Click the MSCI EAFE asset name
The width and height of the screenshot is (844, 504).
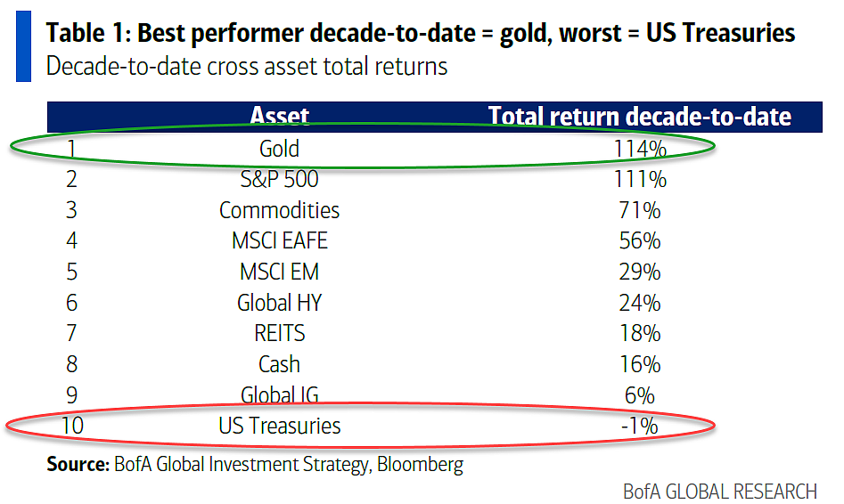(279, 240)
